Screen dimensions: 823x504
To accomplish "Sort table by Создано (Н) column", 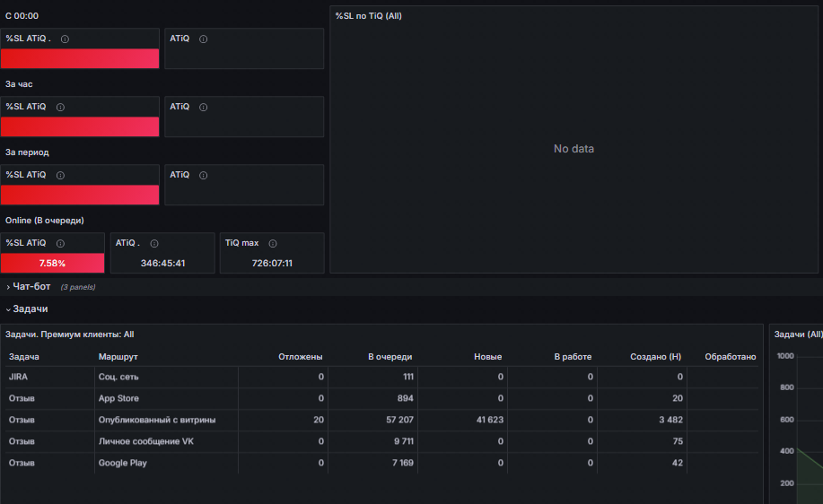I will 655,357.
